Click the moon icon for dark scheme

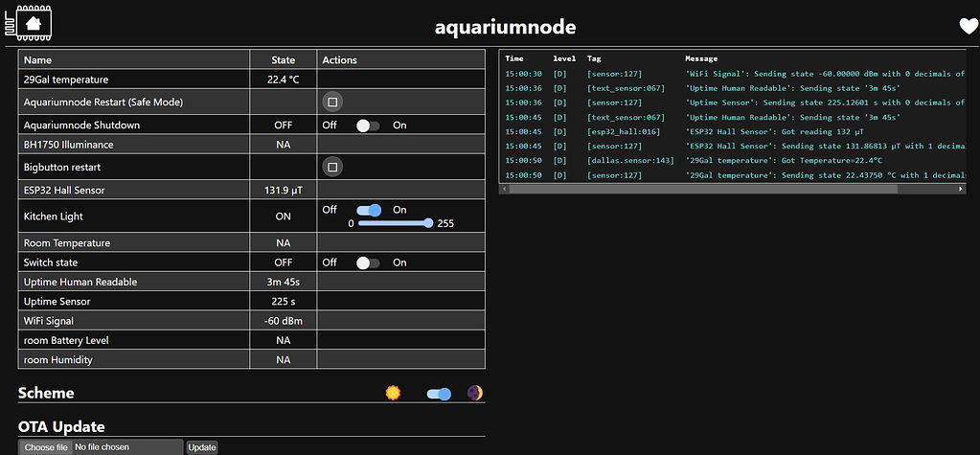pos(474,393)
